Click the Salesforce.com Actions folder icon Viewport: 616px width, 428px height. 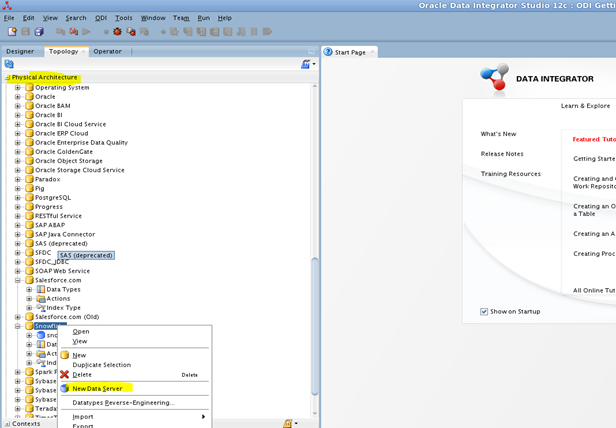pyautogui.click(x=41, y=298)
